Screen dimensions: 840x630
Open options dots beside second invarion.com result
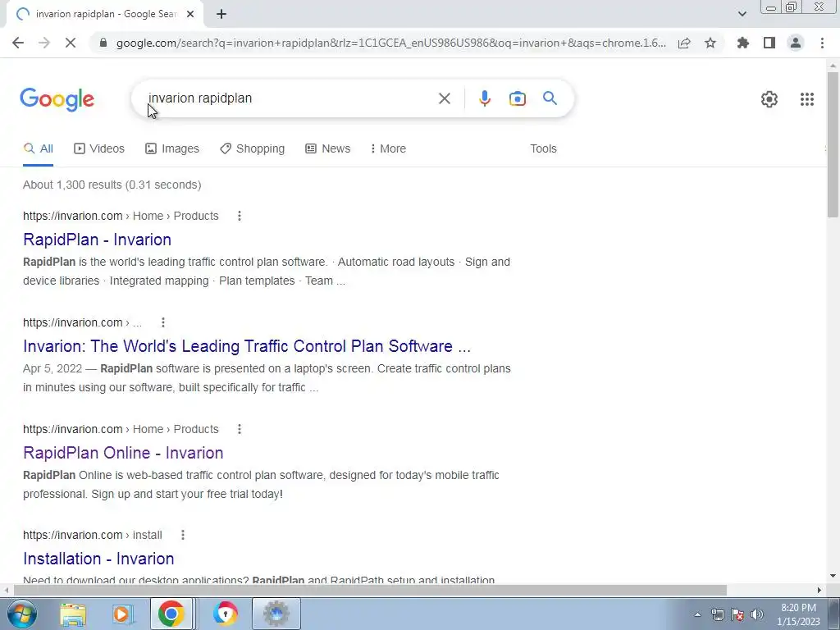point(163,322)
